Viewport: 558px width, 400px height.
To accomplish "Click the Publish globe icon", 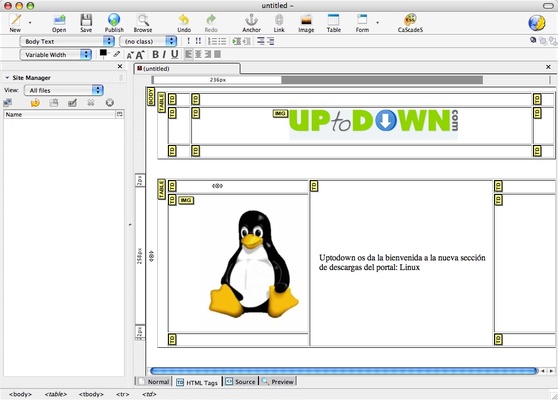I will [x=114, y=20].
